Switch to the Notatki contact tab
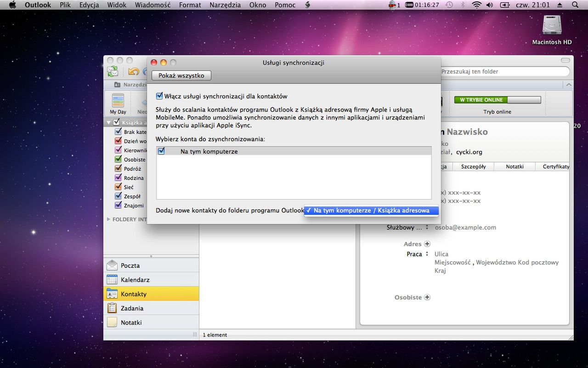This screenshot has width=588, height=368. (514, 167)
